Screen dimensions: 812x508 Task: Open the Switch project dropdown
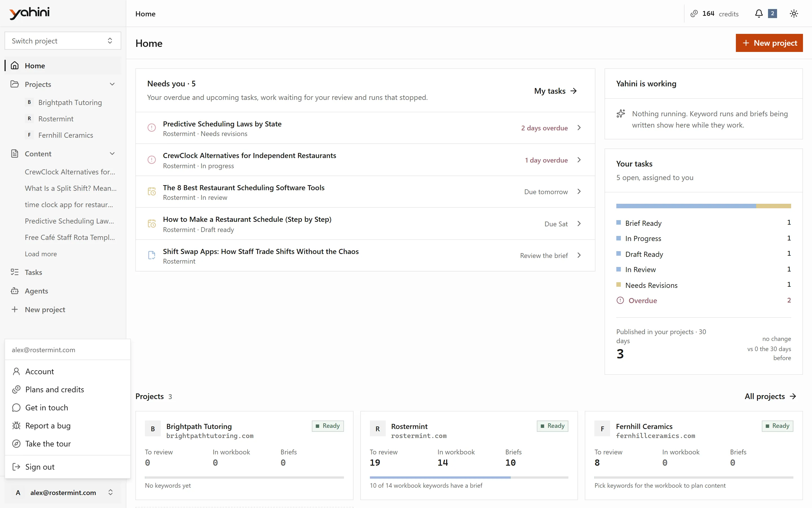[x=63, y=41]
